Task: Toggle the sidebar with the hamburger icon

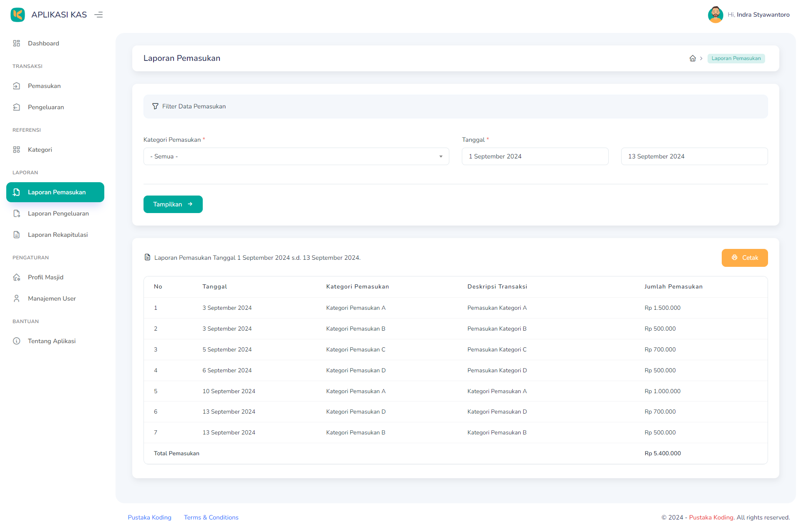Action: tap(98, 14)
